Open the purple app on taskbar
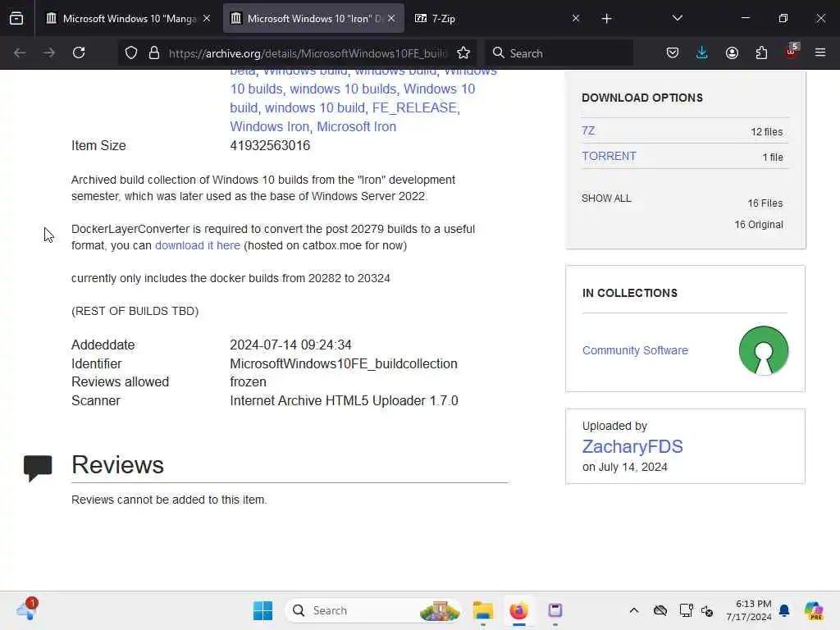The width and height of the screenshot is (840, 630). pyautogui.click(x=555, y=610)
